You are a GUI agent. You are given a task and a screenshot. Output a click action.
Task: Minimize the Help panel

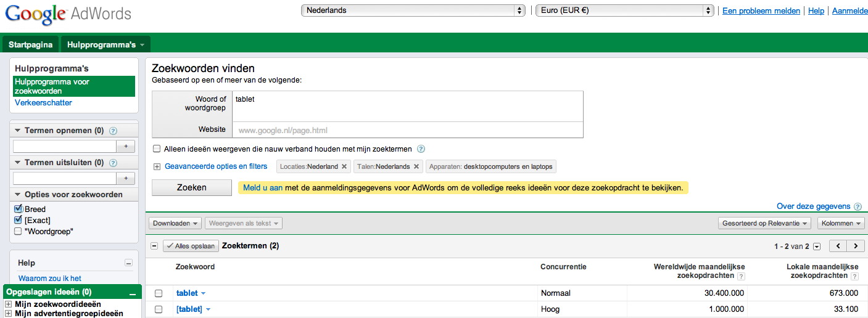tap(128, 263)
